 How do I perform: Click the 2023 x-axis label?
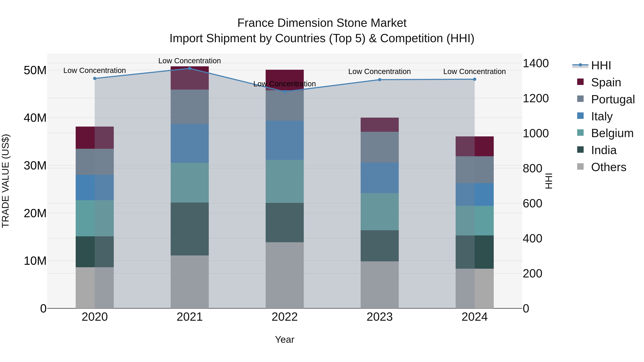click(379, 317)
